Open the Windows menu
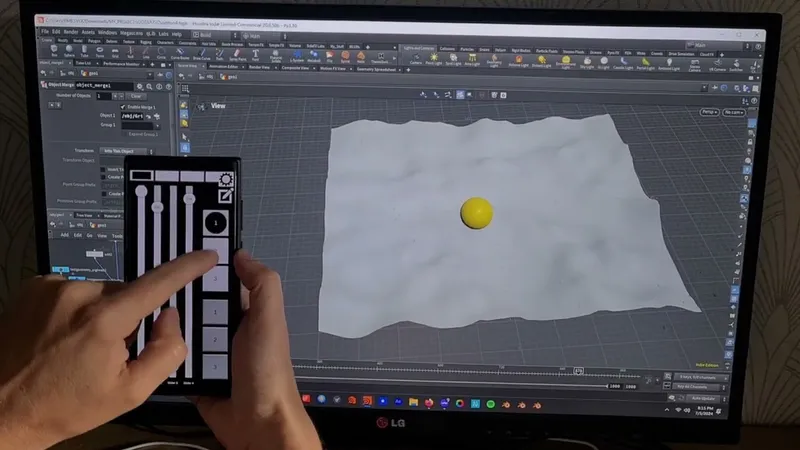800x450 pixels. click(107, 33)
